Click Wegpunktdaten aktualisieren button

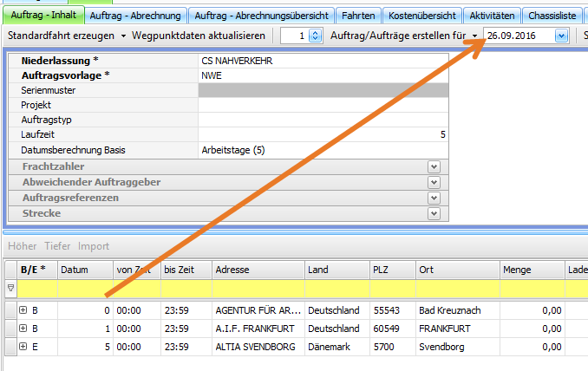pyautogui.click(x=200, y=36)
